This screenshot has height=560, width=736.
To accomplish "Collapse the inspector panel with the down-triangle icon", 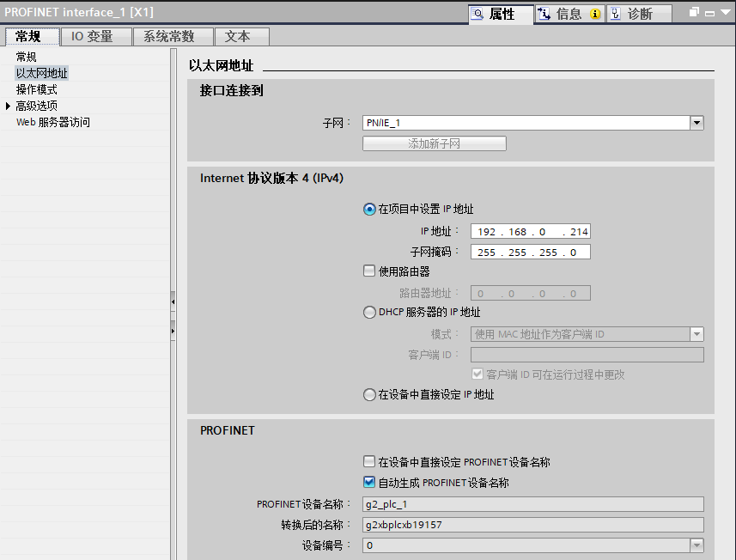I will coord(726,14).
